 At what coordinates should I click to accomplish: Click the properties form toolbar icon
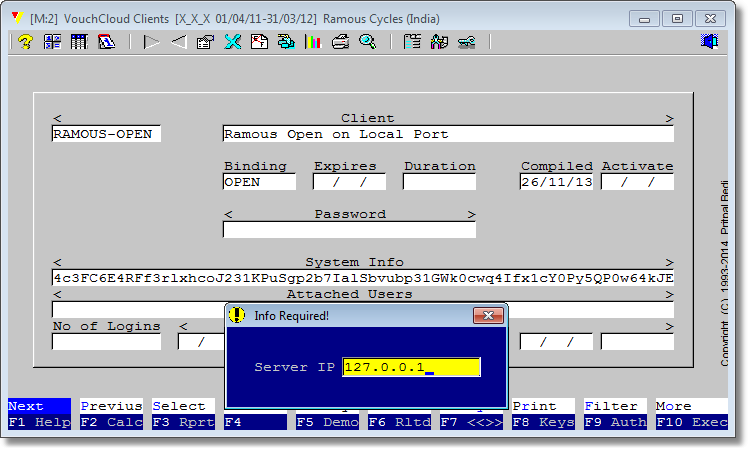coord(206,42)
